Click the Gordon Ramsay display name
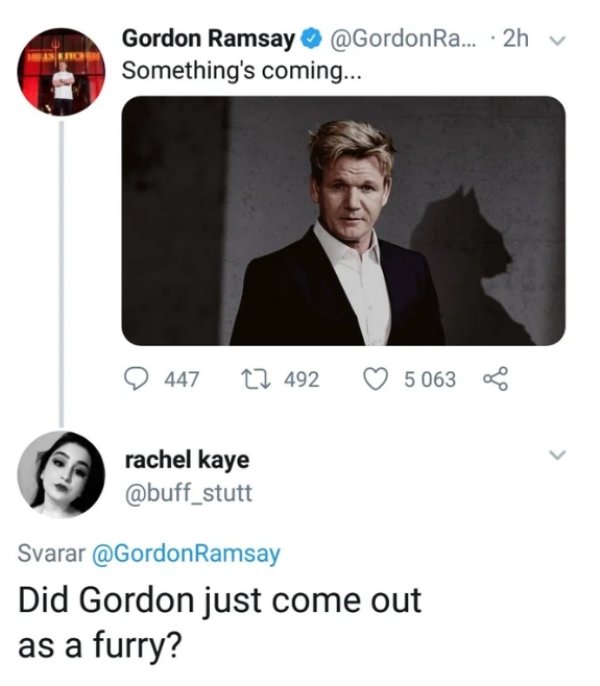 coord(208,40)
